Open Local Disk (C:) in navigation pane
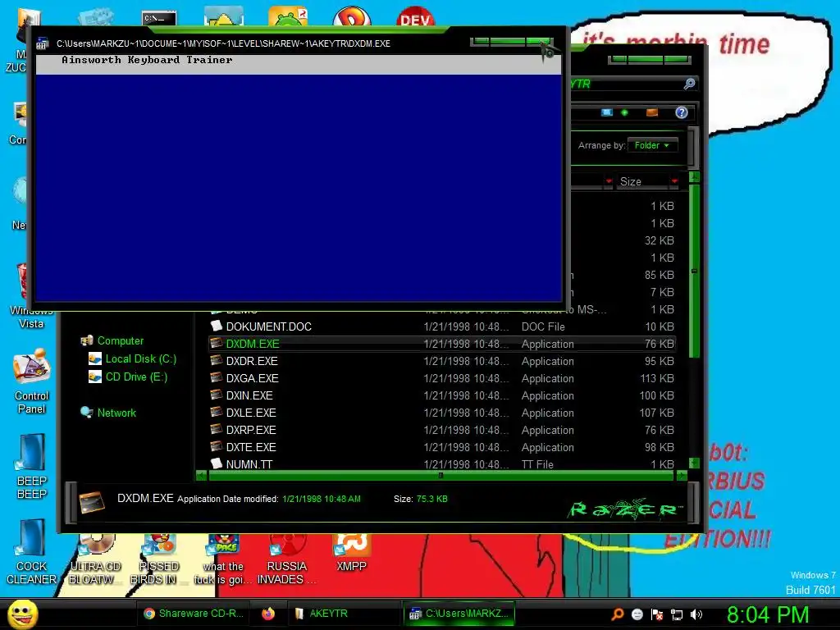The height and width of the screenshot is (630, 840). (133, 359)
